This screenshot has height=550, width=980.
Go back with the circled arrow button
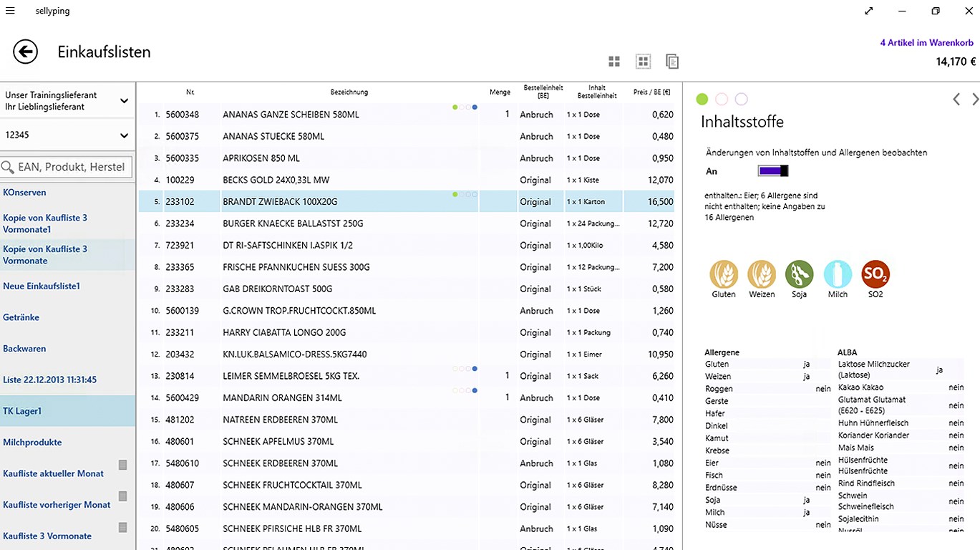[25, 52]
